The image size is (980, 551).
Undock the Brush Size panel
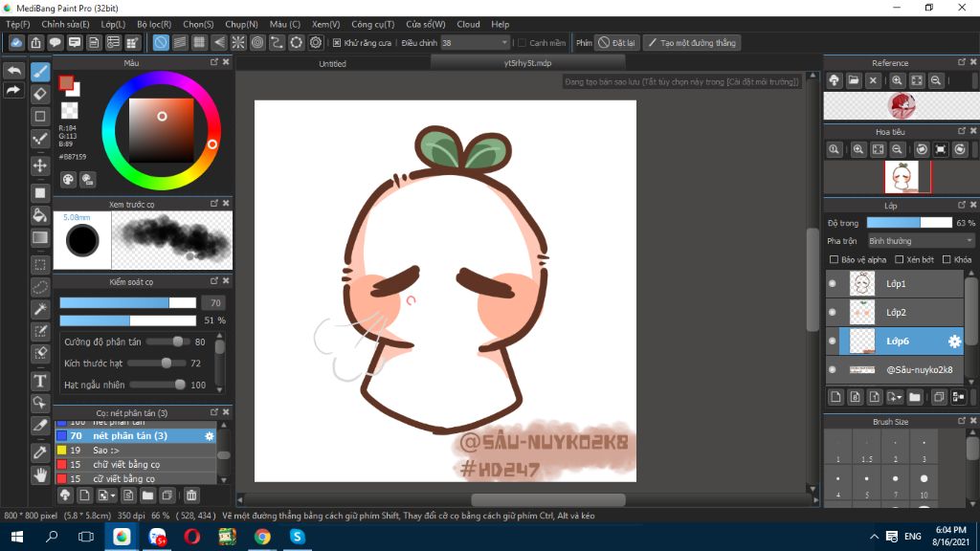pyautogui.click(x=962, y=421)
